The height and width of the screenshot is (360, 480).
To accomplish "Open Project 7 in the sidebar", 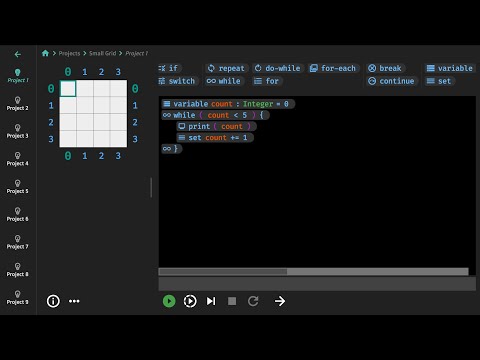I will click(x=18, y=242).
